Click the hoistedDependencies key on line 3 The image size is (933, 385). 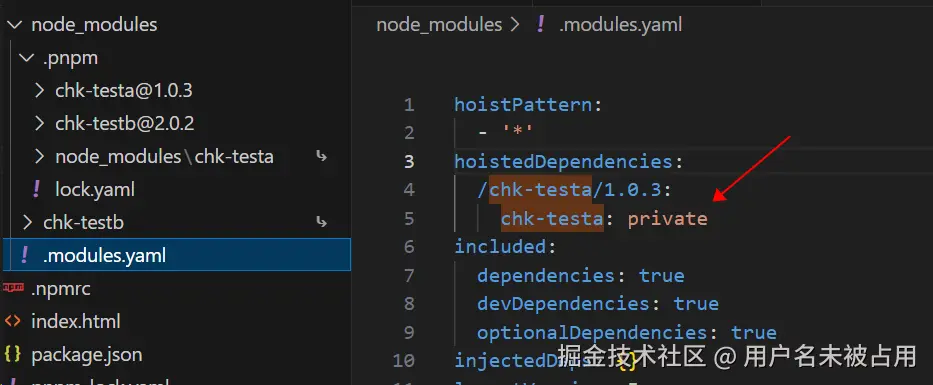(563, 162)
